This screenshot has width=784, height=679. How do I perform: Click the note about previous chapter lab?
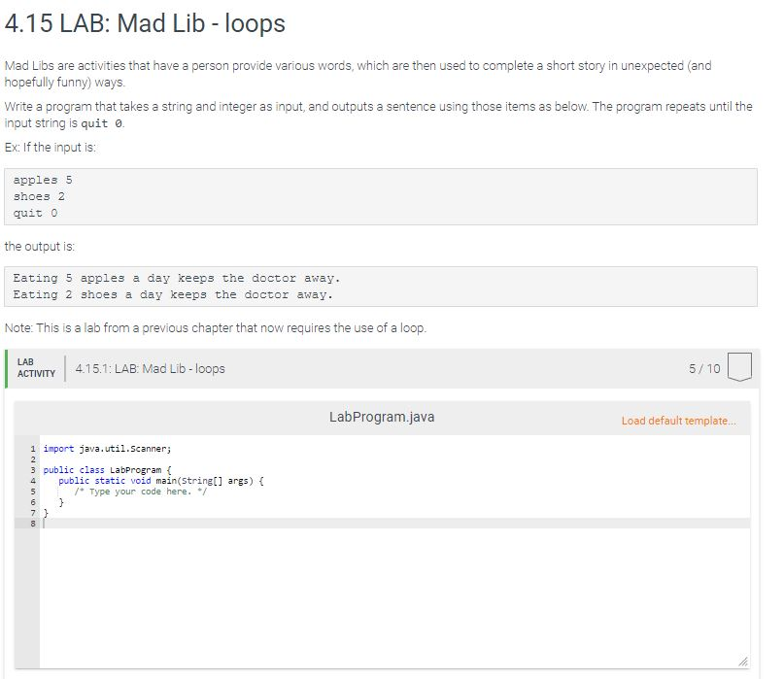click(216, 328)
